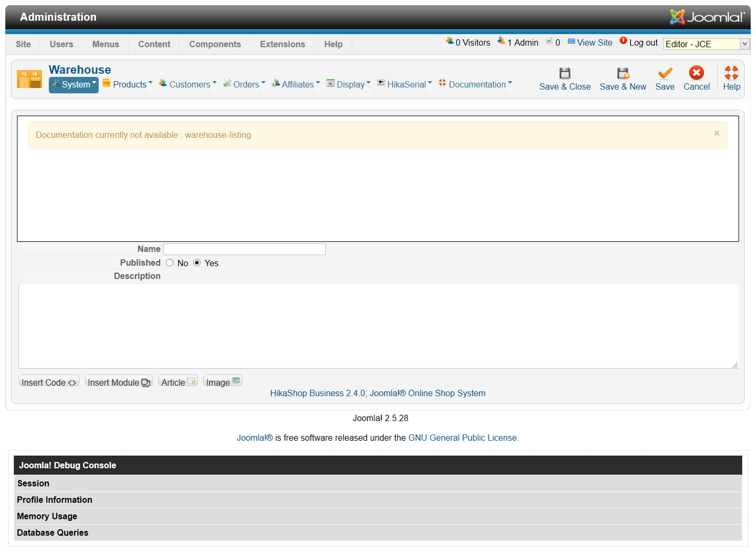Expand the Orders menu arrow

pos(263,82)
